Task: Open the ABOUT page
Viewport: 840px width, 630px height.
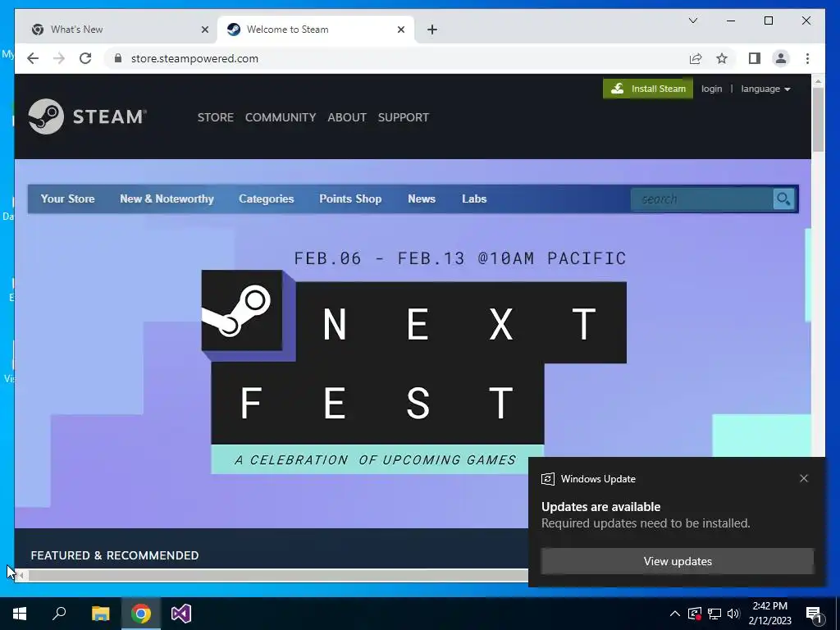Action: coord(347,117)
